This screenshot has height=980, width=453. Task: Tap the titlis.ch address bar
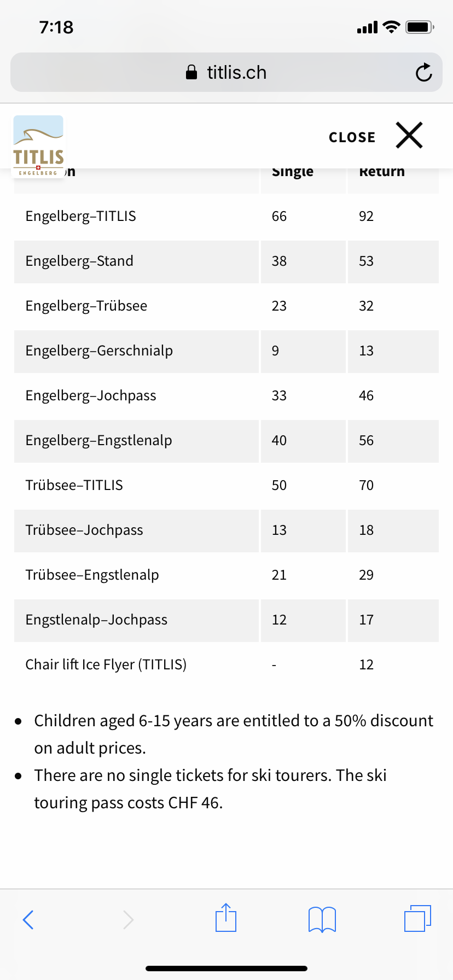tap(226, 72)
